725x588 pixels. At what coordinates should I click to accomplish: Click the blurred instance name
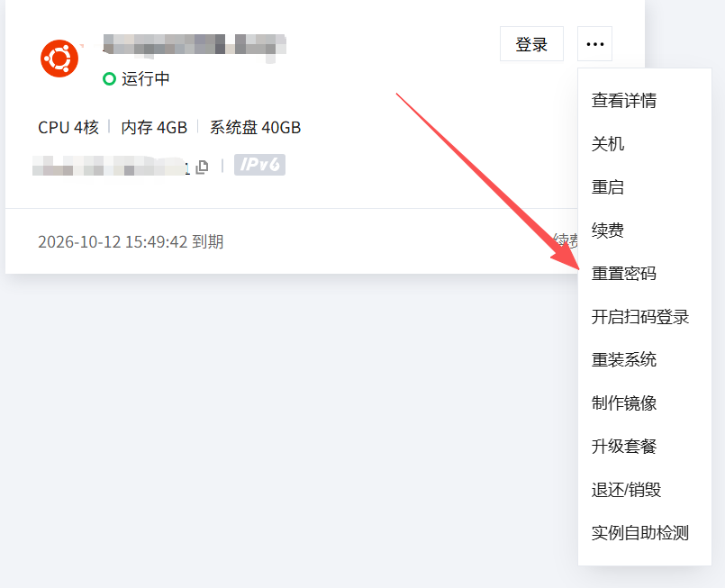tap(195, 46)
